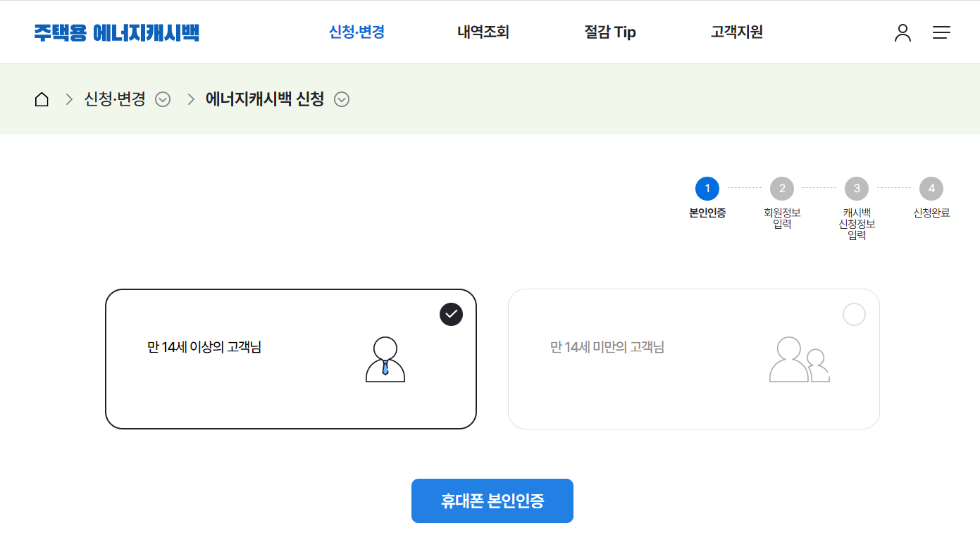Click the home icon in the breadcrumb
Image resolution: width=980 pixels, height=559 pixels.
[41, 99]
